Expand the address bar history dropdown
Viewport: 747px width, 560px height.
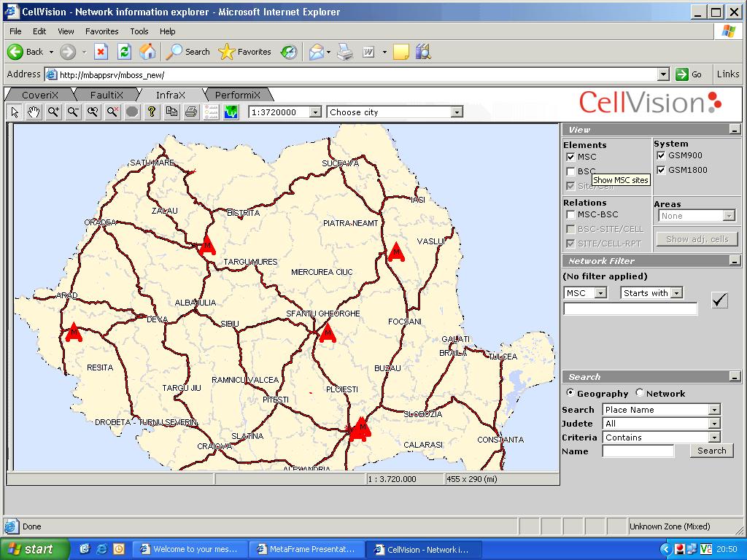(x=663, y=74)
